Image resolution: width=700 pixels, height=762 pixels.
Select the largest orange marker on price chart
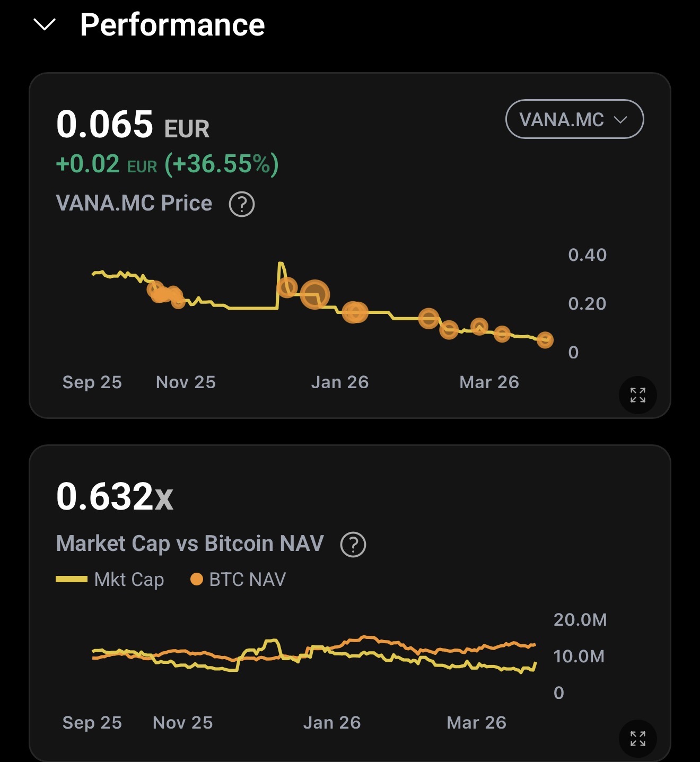coord(315,295)
